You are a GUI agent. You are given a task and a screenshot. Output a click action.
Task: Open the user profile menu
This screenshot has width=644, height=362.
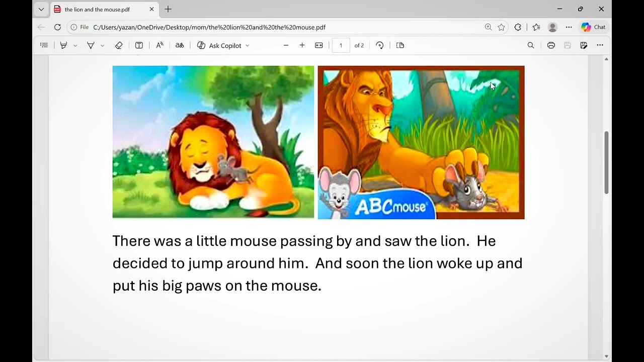click(552, 27)
